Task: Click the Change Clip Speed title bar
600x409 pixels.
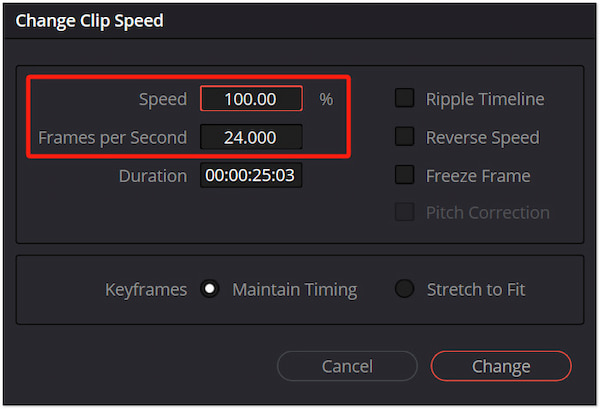Action: [300, 21]
